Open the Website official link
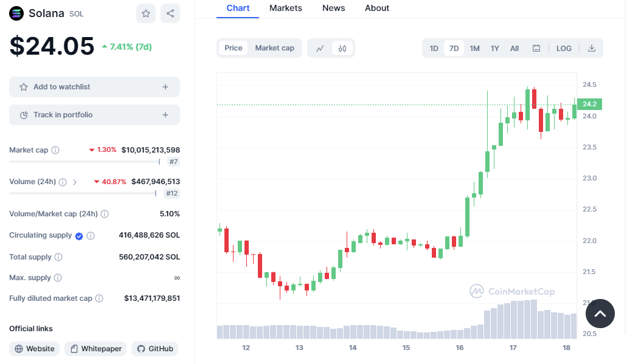 [x=35, y=349]
